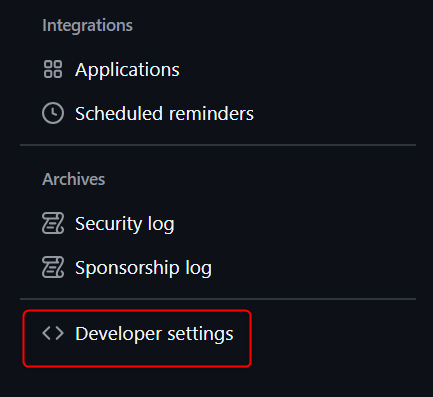Click the Archives section heading
This screenshot has width=433, height=397.
click(x=73, y=179)
